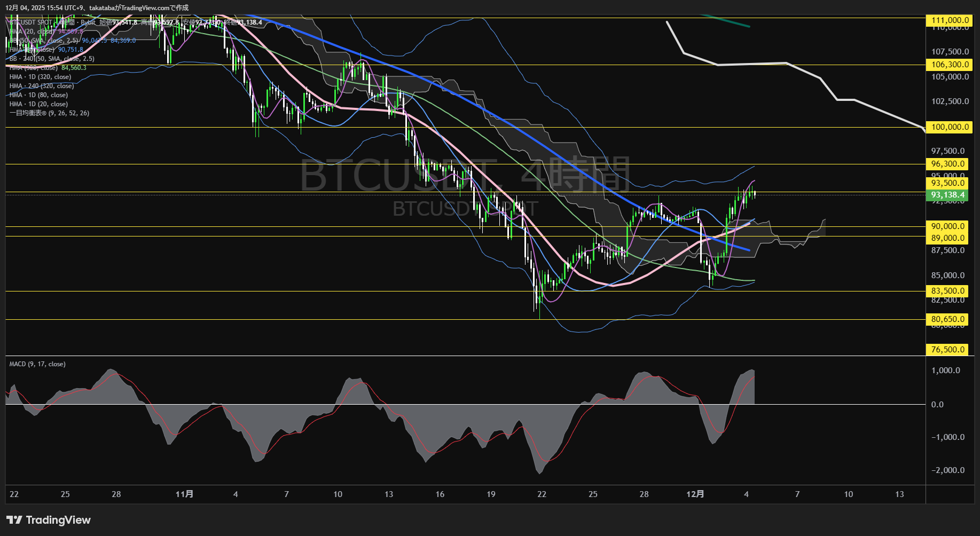Viewport: 980px width, 536px height.
Task: Click the 11月 label on the time axis
Action: pos(185,494)
